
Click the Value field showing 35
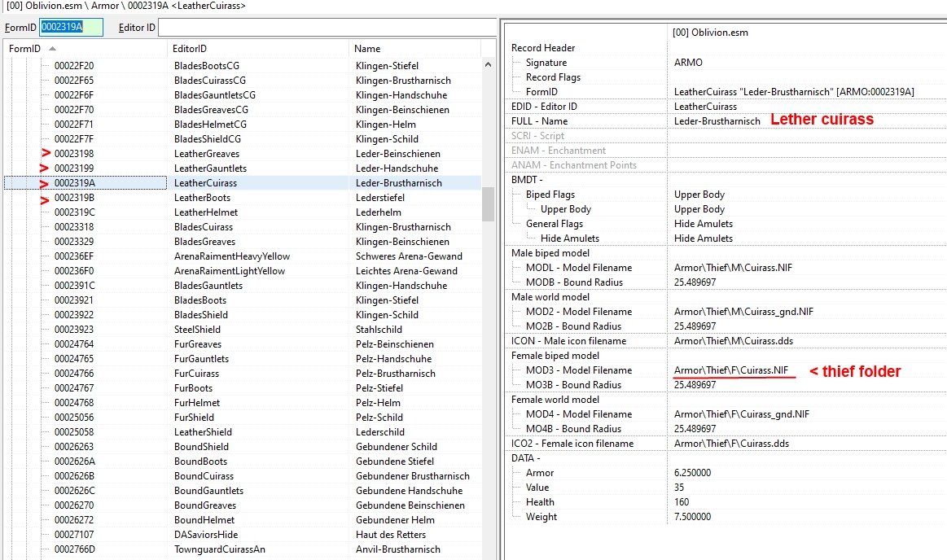679,488
